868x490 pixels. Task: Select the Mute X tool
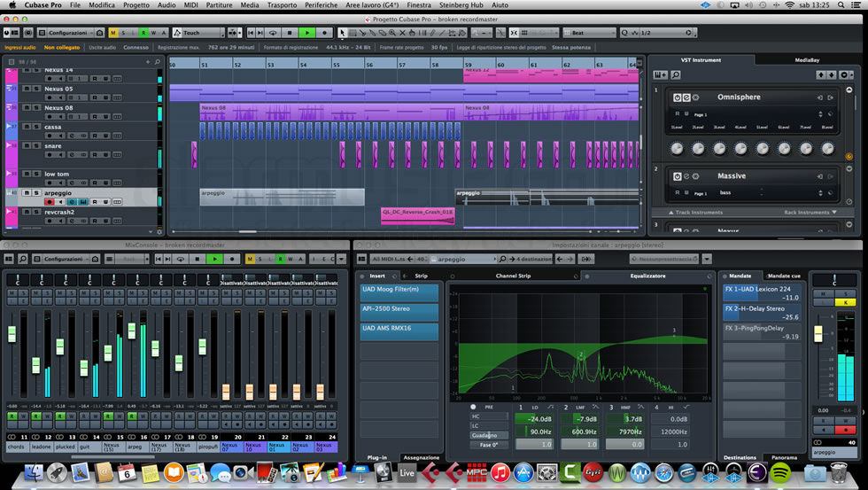(402, 33)
